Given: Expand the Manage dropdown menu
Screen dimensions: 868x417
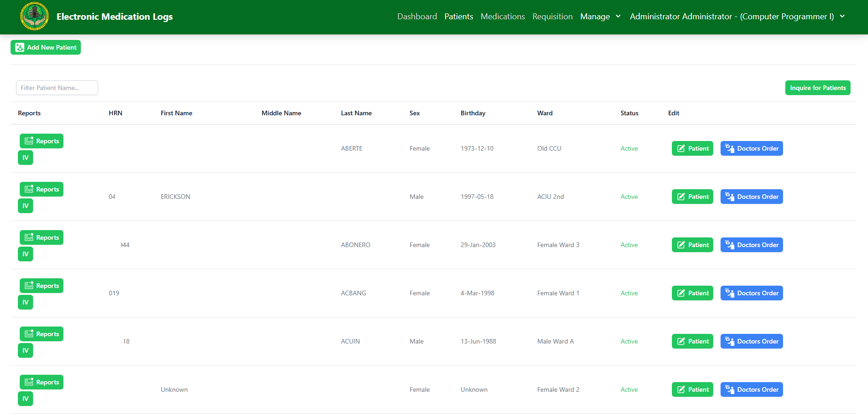Looking at the screenshot, I should tap(600, 17).
